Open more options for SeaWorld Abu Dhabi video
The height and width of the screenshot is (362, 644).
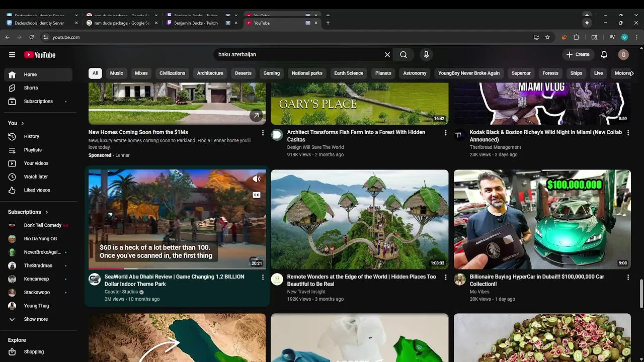[263, 277]
